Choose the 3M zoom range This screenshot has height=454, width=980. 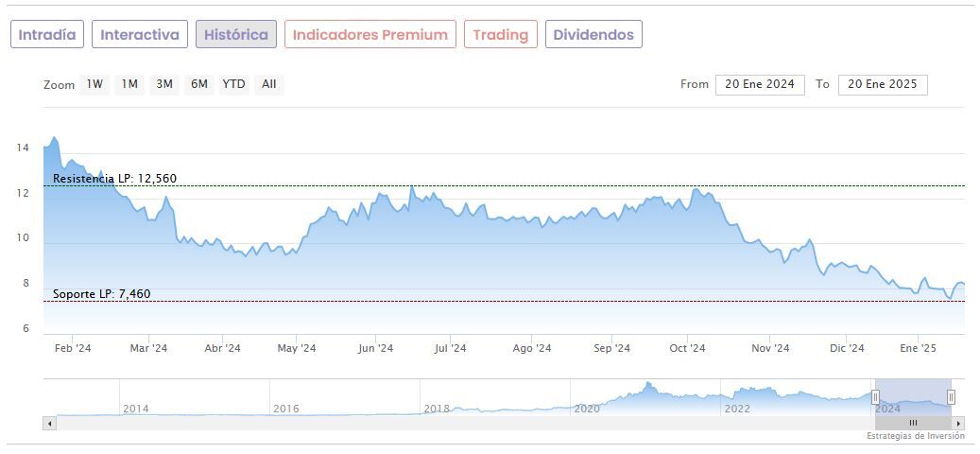click(x=164, y=84)
